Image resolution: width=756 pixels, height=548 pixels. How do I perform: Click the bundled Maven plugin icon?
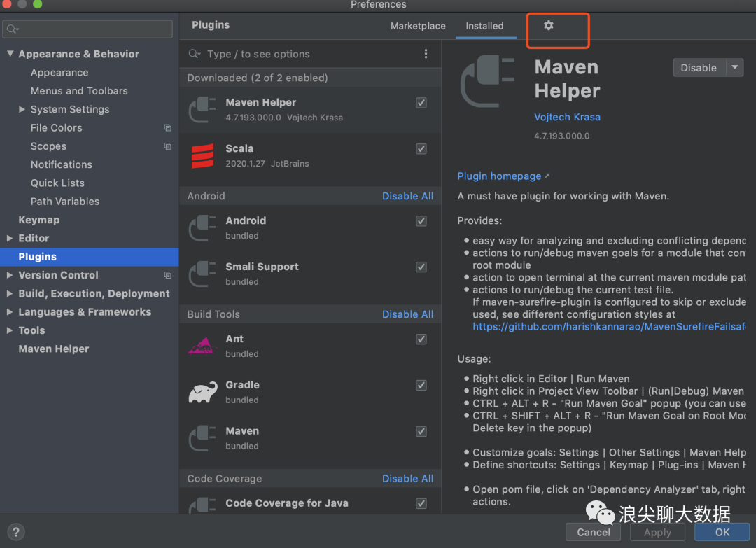point(202,438)
